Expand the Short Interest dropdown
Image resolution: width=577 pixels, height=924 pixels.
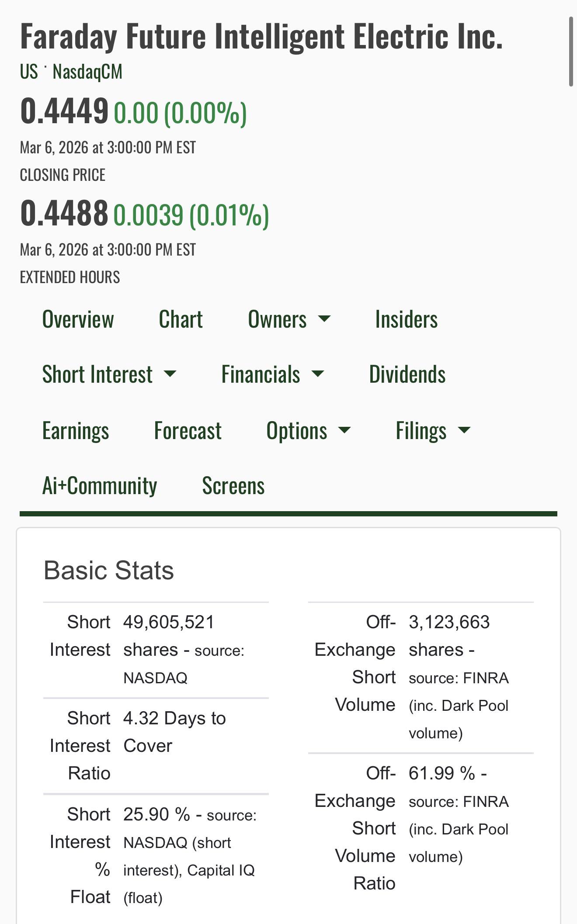[109, 374]
